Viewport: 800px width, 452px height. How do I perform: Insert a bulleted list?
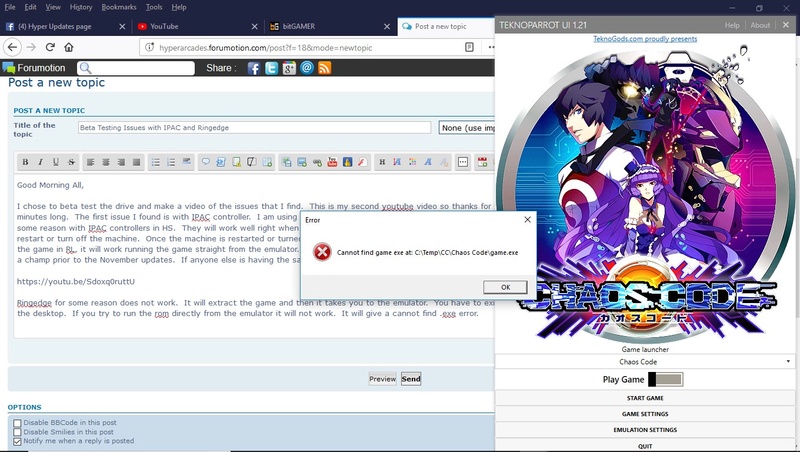(156, 162)
